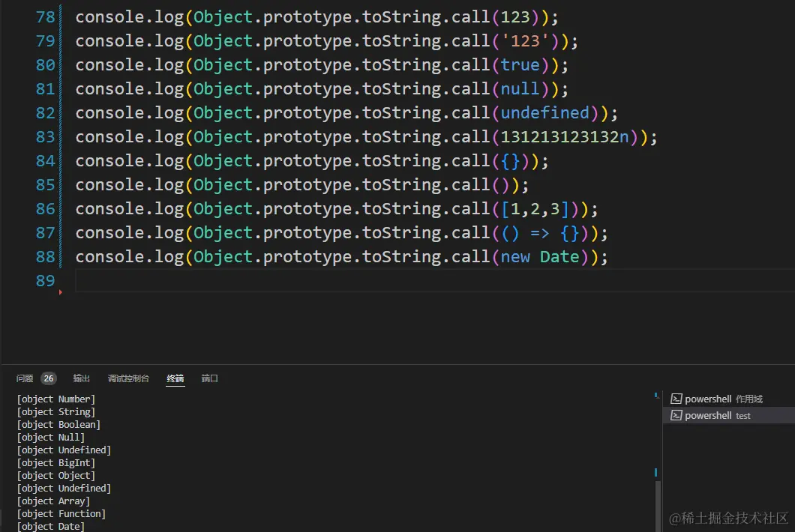
Task: Open the 问题 problems tab
Action: (x=24, y=378)
